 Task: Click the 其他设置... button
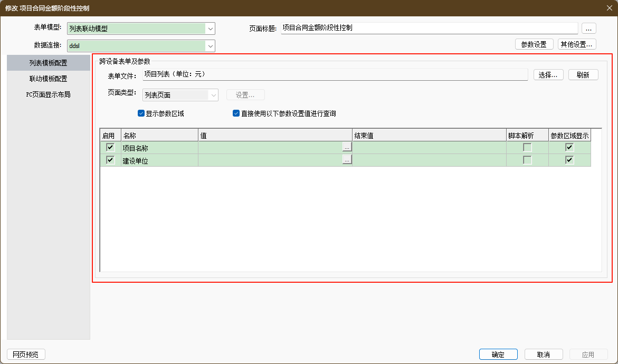coord(577,44)
